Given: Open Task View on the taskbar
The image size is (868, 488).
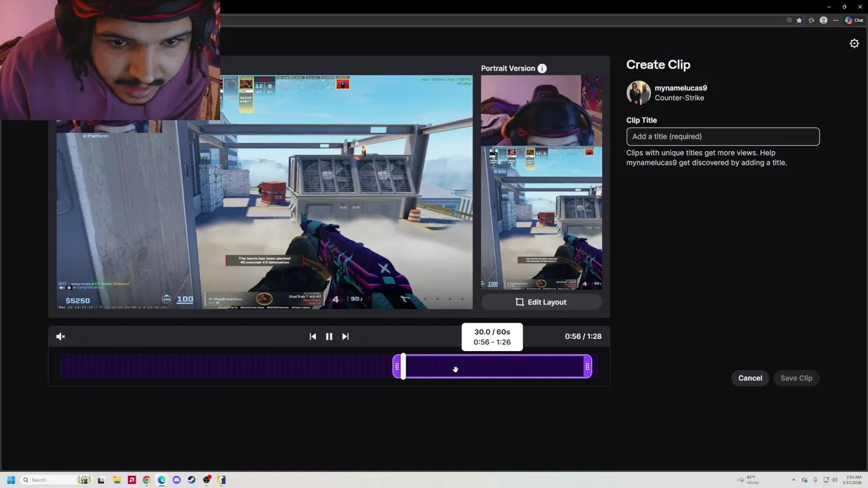Looking at the screenshot, I should click(x=101, y=480).
